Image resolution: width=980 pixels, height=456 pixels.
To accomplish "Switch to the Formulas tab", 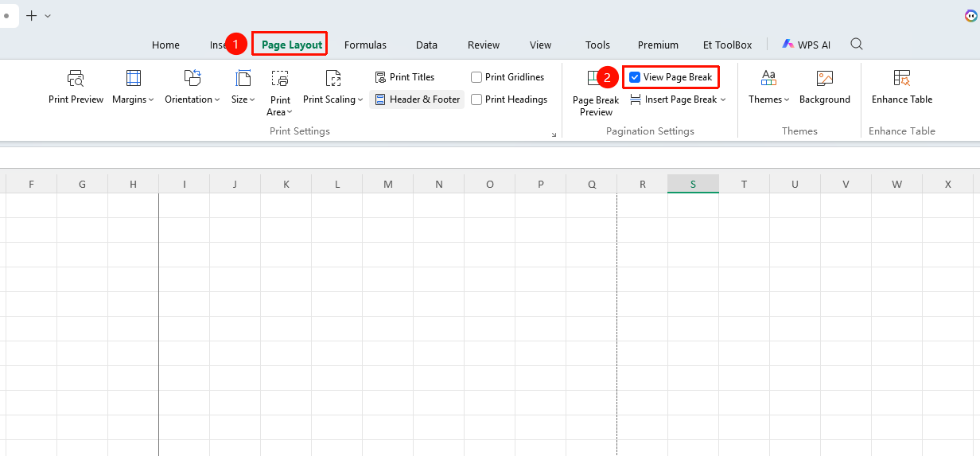I will pos(365,45).
